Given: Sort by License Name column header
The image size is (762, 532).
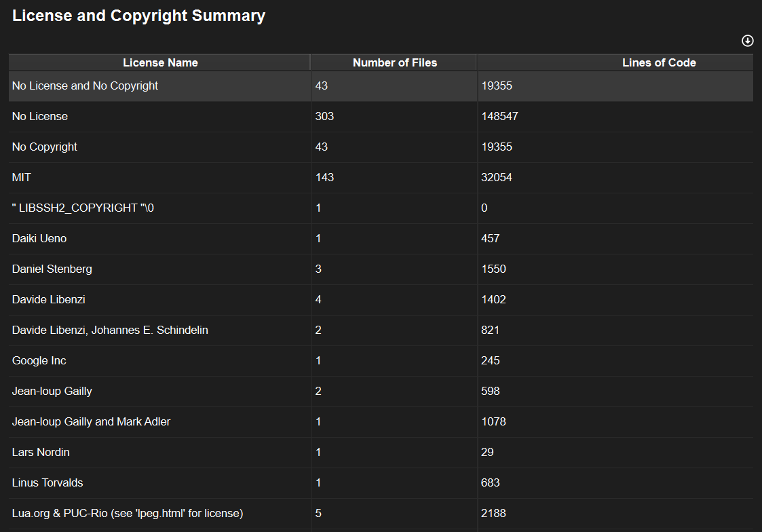Looking at the screenshot, I should point(160,62).
